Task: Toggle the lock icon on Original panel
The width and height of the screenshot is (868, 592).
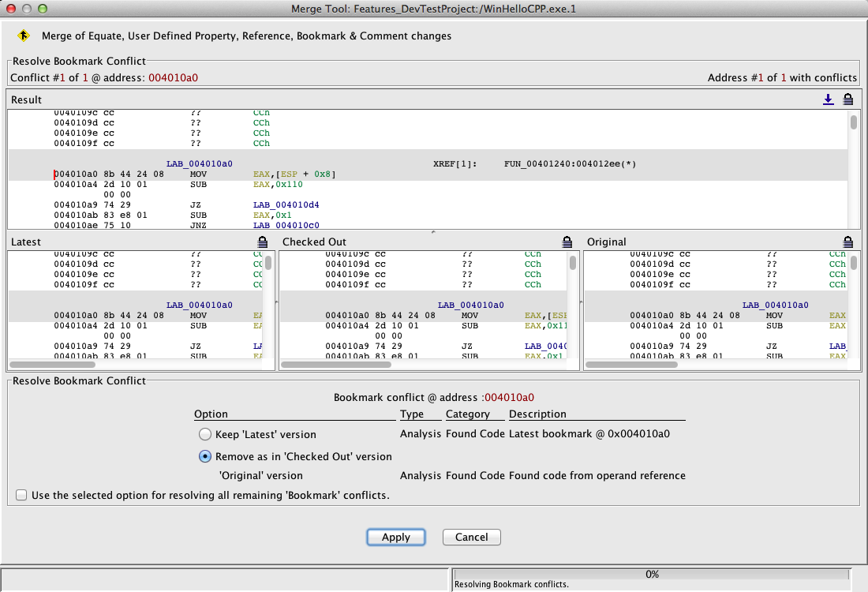Action: [847, 242]
